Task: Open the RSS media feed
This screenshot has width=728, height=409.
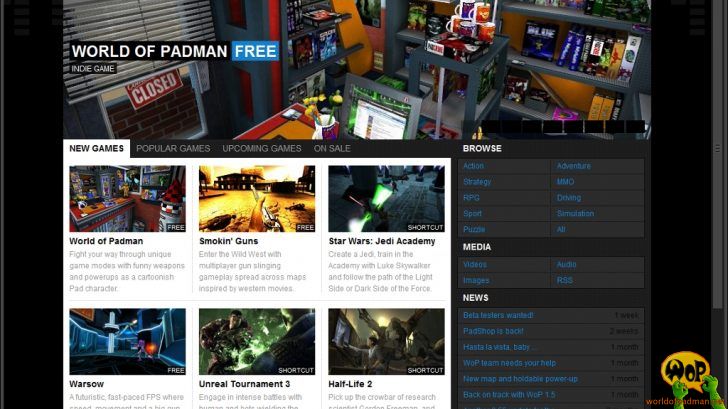Action: tap(565, 280)
